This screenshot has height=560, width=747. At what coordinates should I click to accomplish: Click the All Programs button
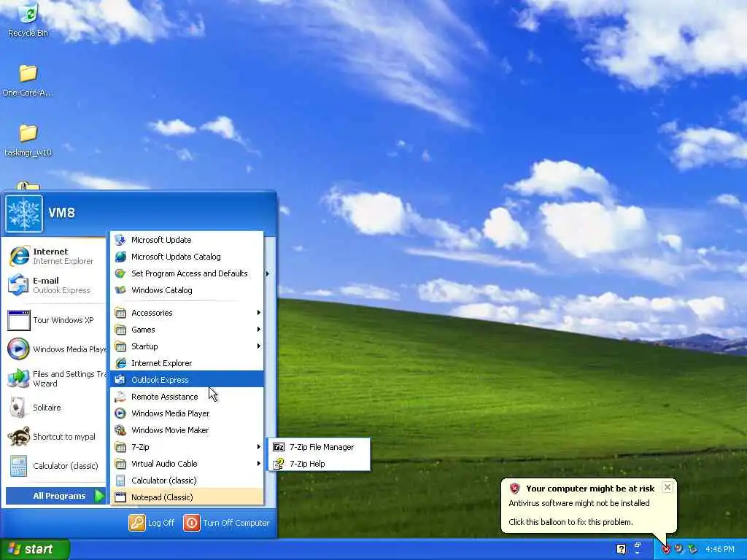[55, 496]
